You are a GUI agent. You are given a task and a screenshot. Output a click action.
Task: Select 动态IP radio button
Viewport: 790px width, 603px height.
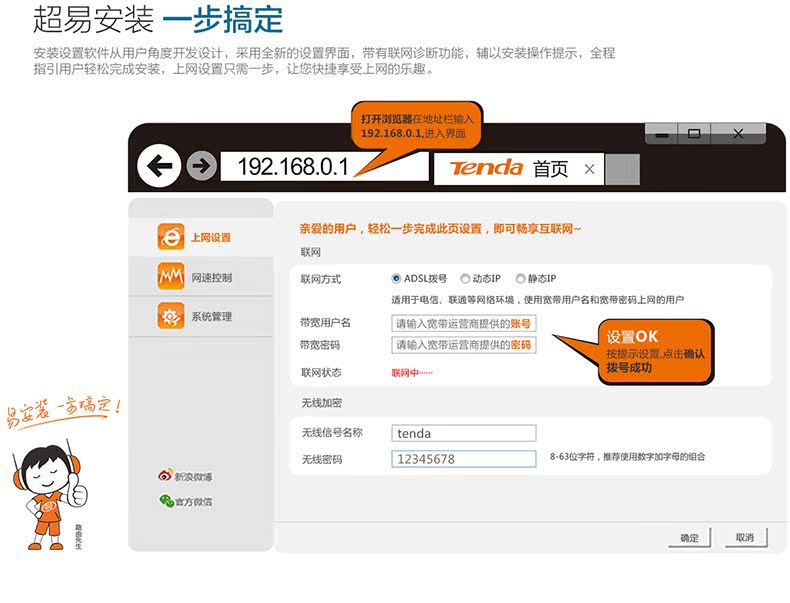[x=465, y=279]
